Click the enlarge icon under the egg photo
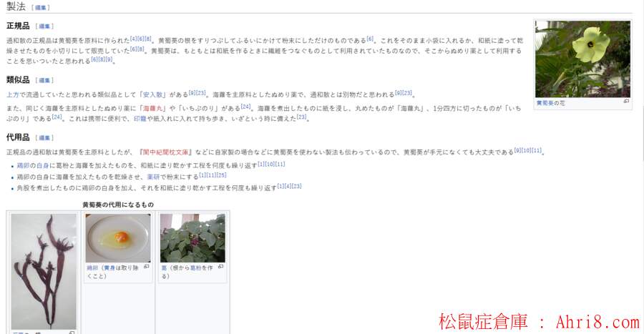 pos(147,267)
